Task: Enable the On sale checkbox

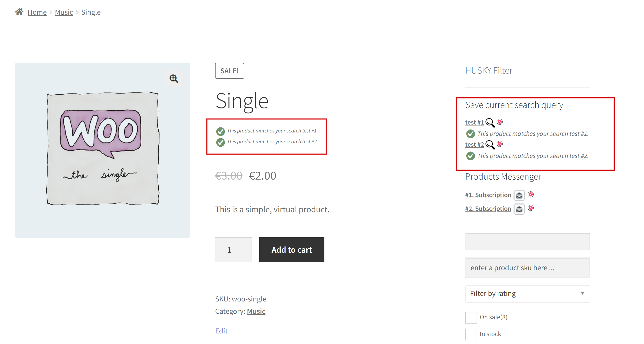Action: click(471, 317)
